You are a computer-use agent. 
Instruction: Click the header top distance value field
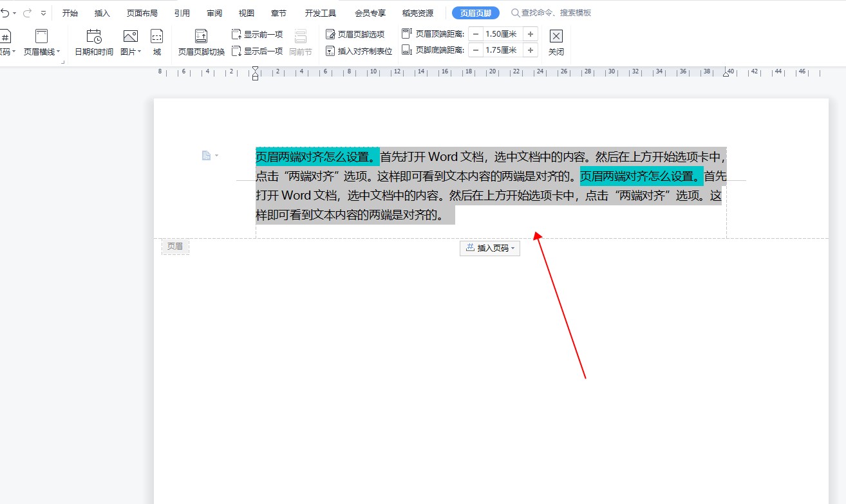coord(502,34)
